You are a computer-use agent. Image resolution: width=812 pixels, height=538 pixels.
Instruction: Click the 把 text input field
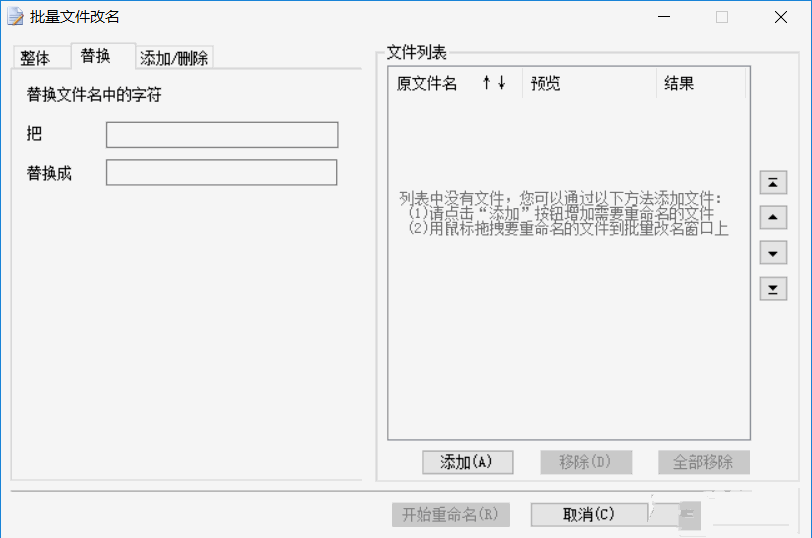[222, 135]
